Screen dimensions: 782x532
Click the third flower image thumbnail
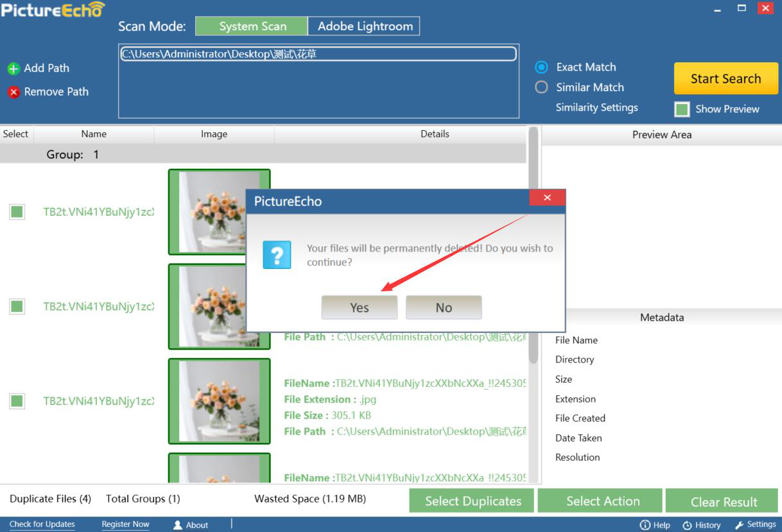tap(219, 401)
